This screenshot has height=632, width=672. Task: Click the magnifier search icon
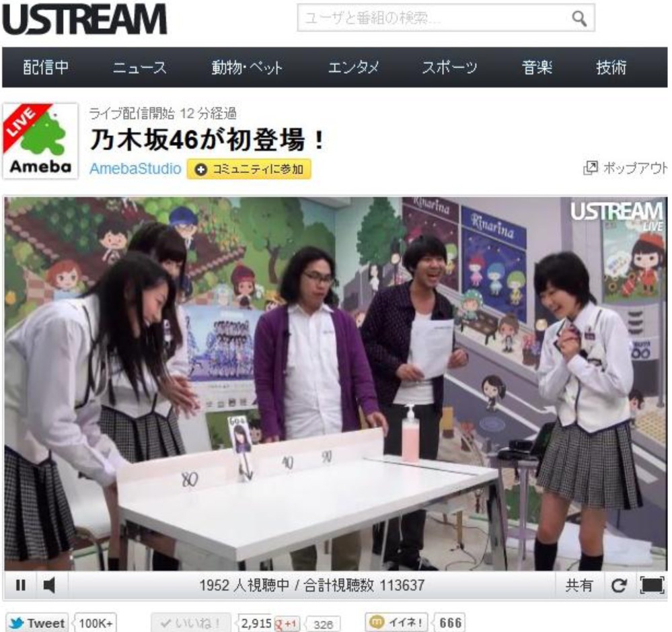578,18
